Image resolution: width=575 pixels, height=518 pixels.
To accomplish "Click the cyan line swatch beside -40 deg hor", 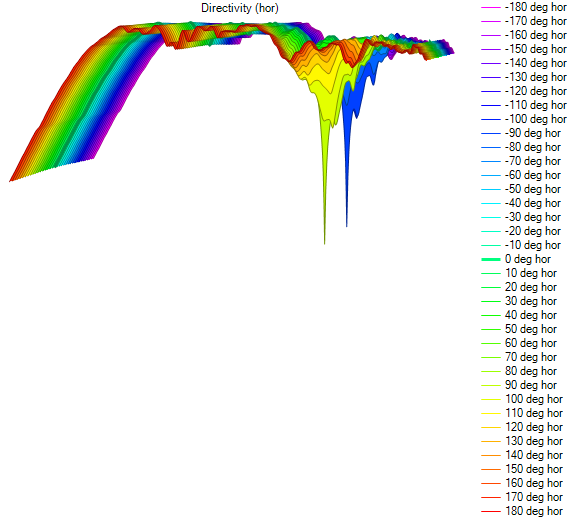I will pos(491,203).
